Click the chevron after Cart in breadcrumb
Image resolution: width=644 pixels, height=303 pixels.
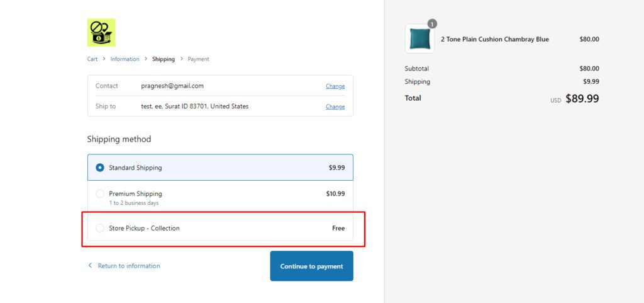coord(104,59)
